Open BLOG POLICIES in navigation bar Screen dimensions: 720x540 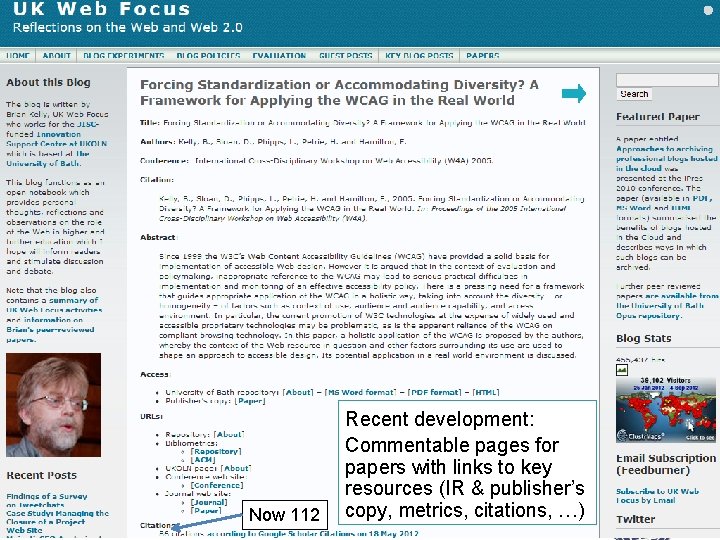208,56
